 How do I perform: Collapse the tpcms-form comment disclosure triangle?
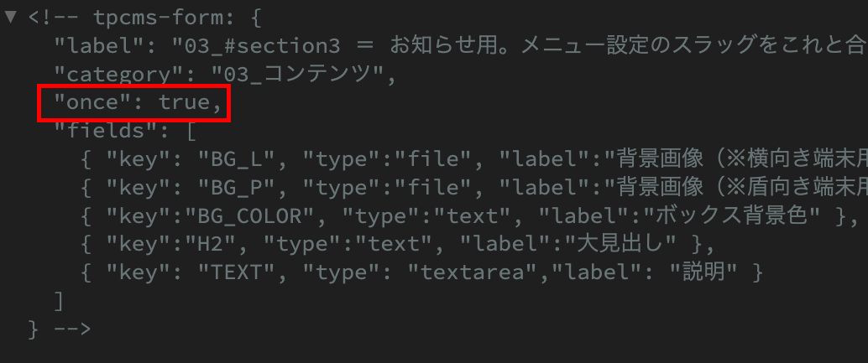click(x=10, y=16)
